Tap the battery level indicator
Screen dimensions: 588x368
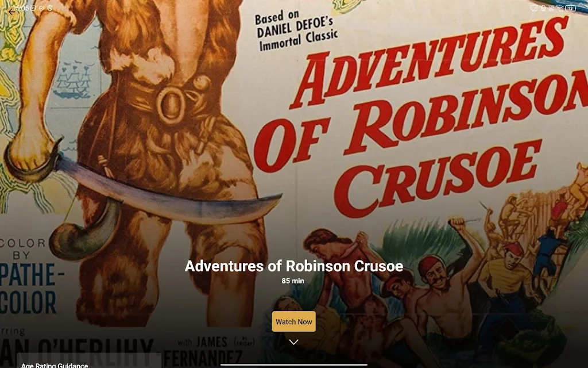pos(570,8)
